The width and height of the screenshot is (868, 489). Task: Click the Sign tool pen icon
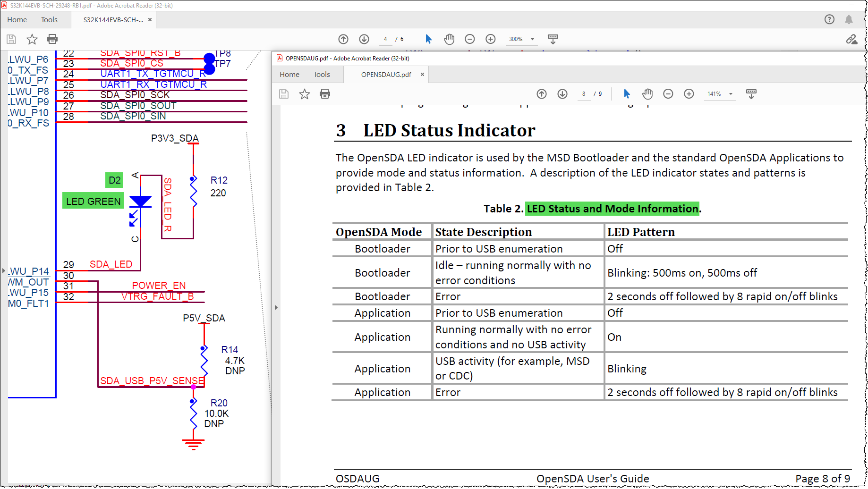pos(851,39)
